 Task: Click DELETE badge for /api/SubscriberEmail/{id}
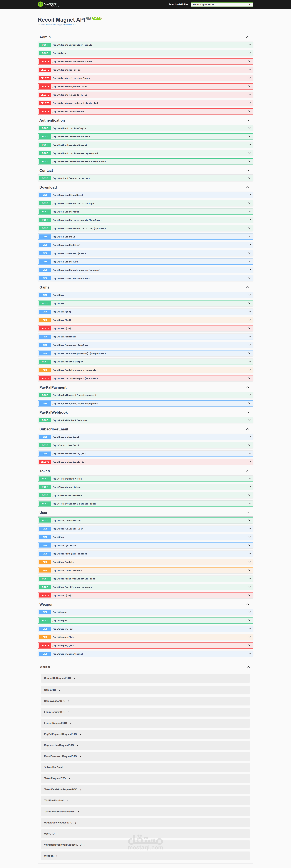point(45,462)
